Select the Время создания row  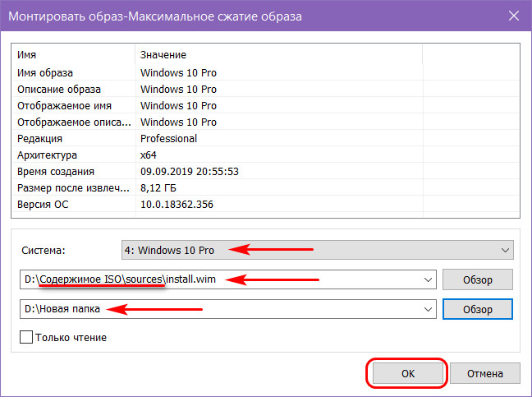tap(265, 172)
